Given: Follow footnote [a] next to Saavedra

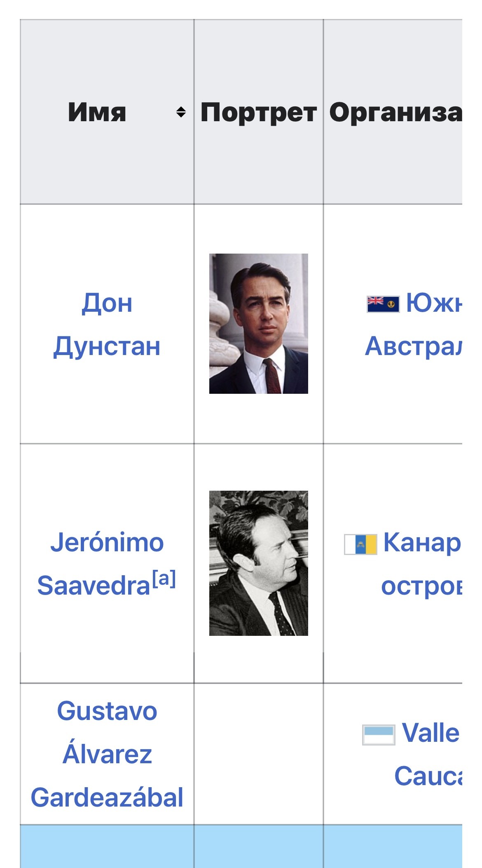Looking at the screenshot, I should point(164,578).
